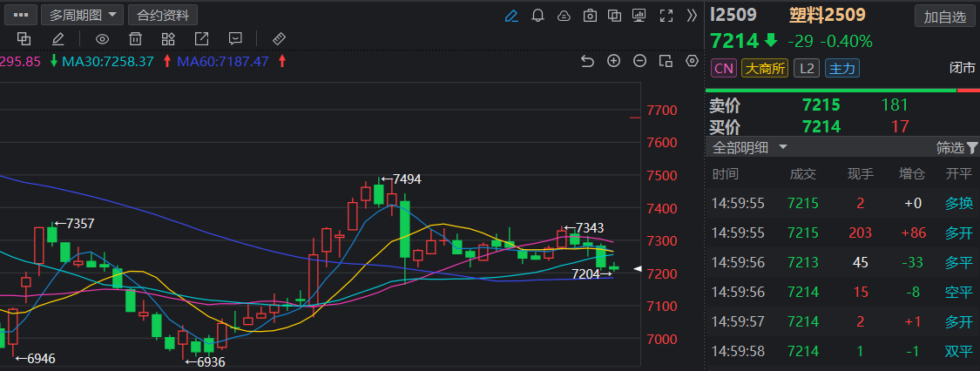Viewport: 980px width, 371px height.
Task: Click the large 7214 last price
Action: pyautogui.click(x=734, y=41)
